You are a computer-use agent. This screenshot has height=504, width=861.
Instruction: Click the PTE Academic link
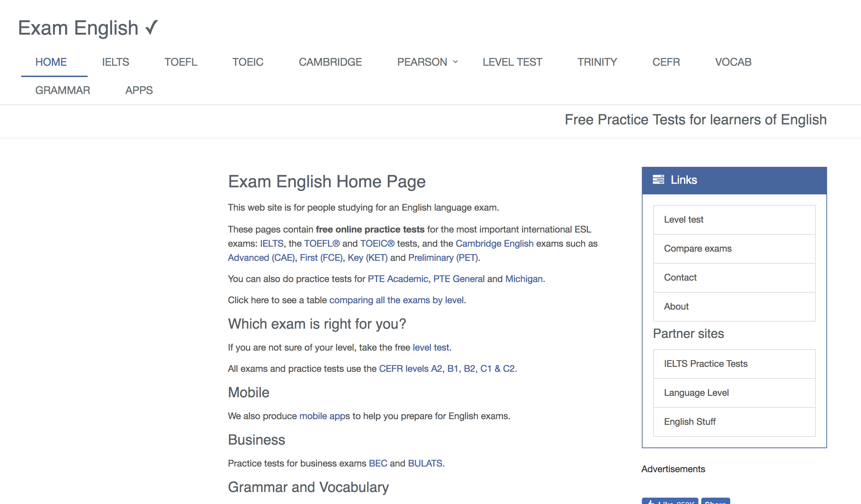coord(398,279)
